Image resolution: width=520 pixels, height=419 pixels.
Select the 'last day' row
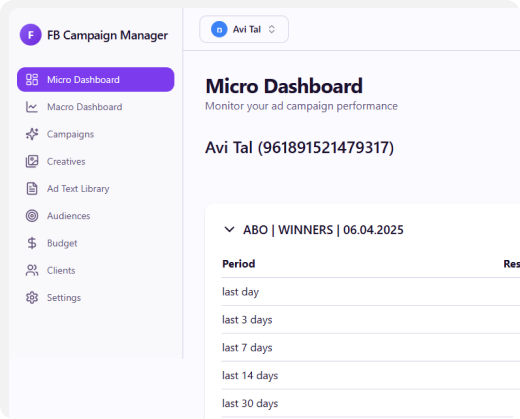coord(371,292)
